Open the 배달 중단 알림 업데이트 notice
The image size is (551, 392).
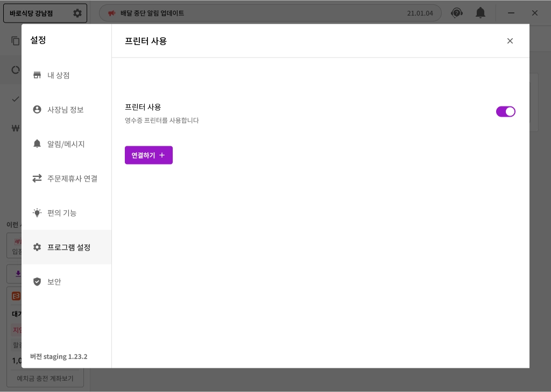[270, 13]
